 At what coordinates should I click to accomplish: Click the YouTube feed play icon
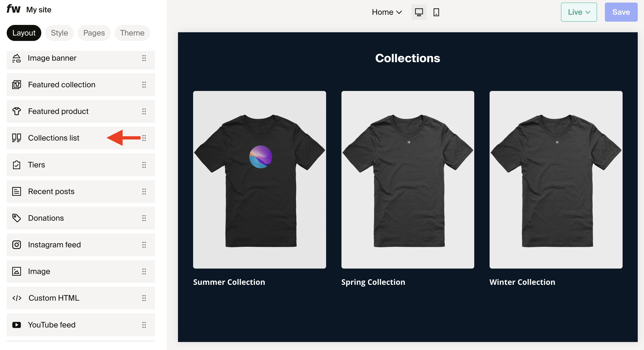point(16,325)
